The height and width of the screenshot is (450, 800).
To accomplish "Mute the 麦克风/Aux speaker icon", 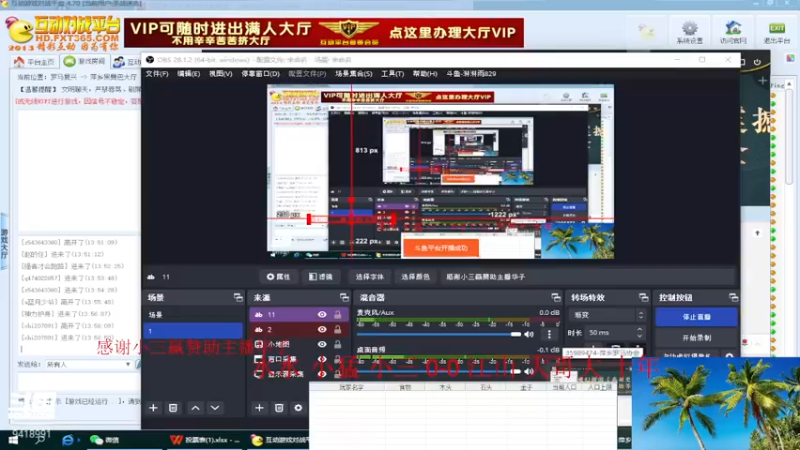I will tap(529, 335).
